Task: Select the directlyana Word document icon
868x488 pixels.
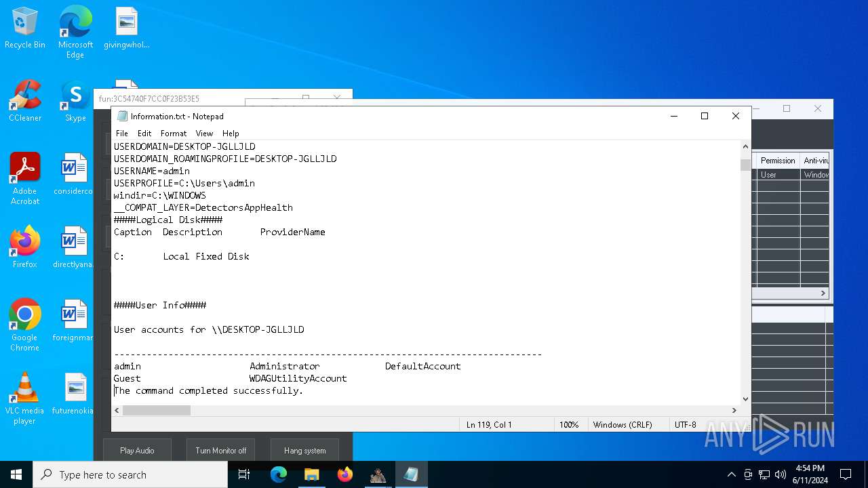Action: pyautogui.click(x=73, y=247)
